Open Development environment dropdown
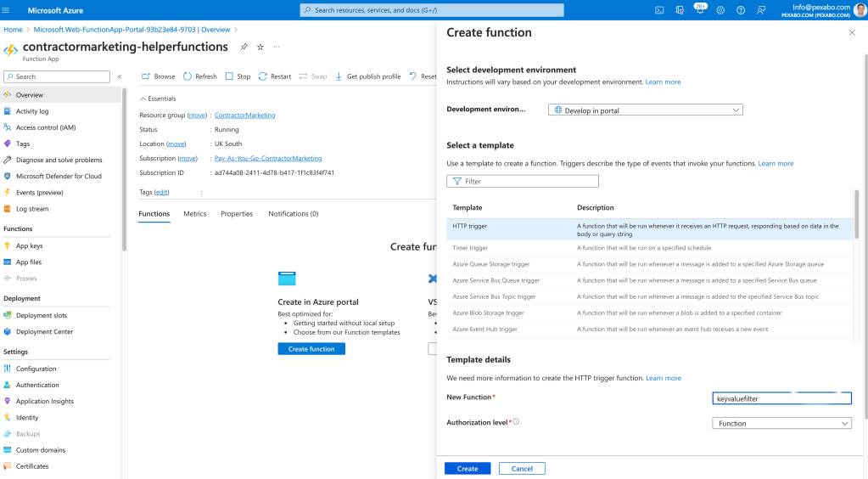This screenshot has width=868, height=479. point(646,110)
